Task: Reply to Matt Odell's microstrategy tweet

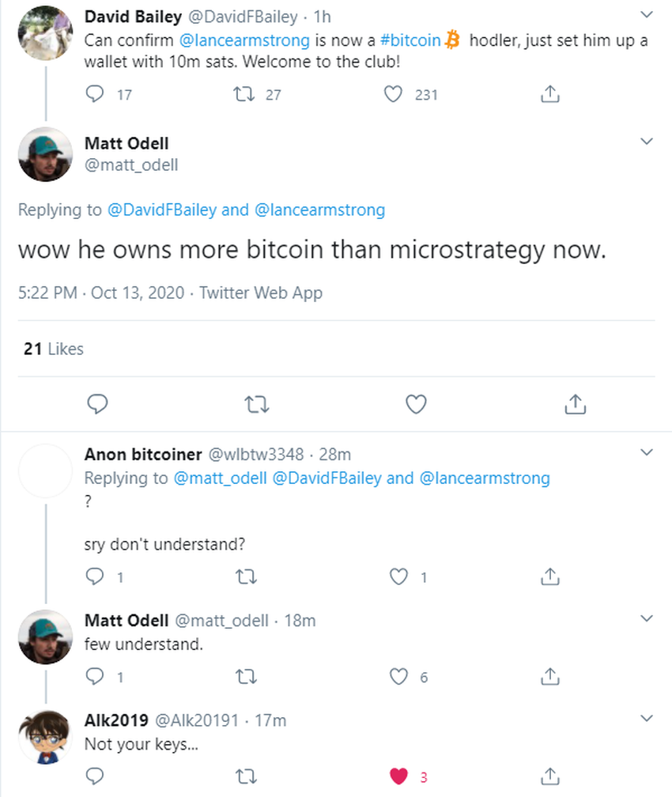Action: (96, 404)
